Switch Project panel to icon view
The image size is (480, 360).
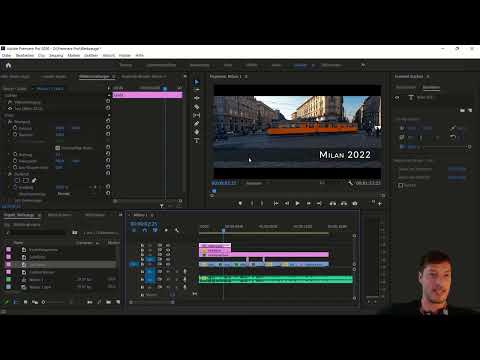click(x=26, y=302)
